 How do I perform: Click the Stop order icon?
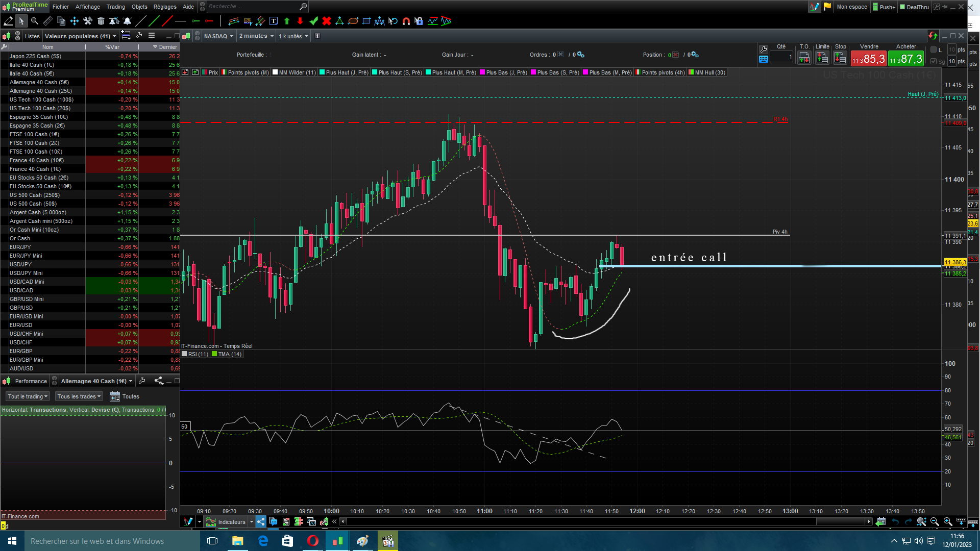pos(840,58)
